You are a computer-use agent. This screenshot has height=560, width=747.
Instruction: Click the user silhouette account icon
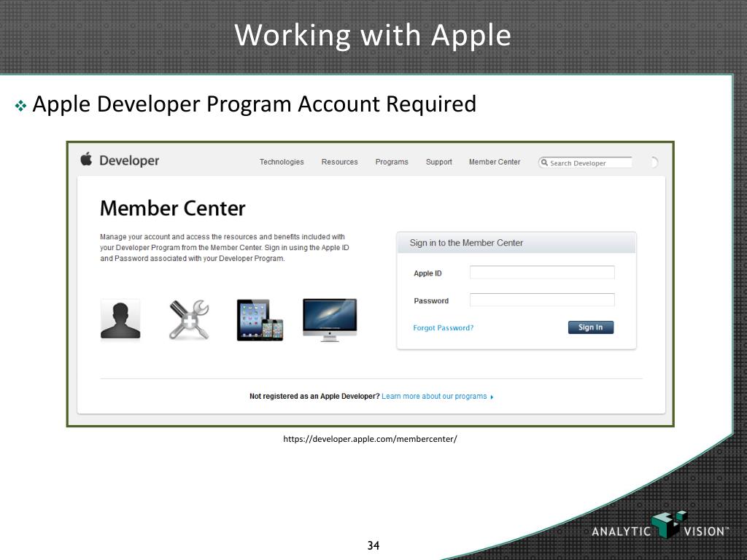pyautogui.click(x=120, y=319)
